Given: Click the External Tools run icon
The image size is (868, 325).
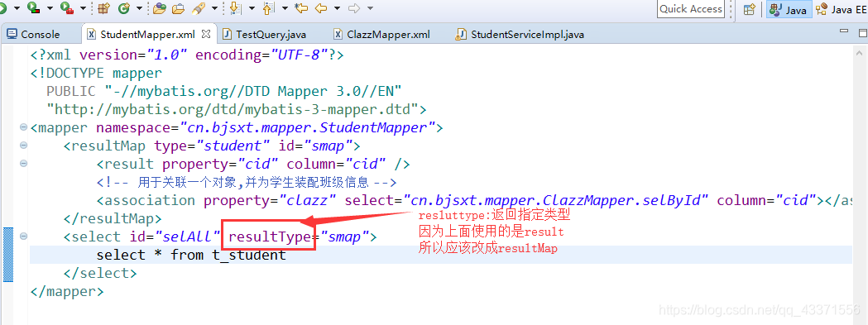Looking at the screenshot, I should pyautogui.click(x=66, y=7).
